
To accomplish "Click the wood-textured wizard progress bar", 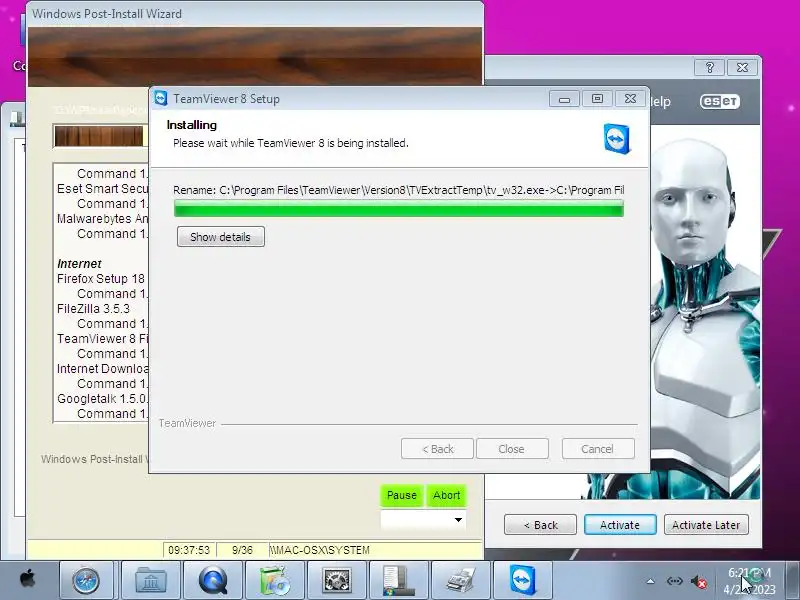I will [x=99, y=136].
